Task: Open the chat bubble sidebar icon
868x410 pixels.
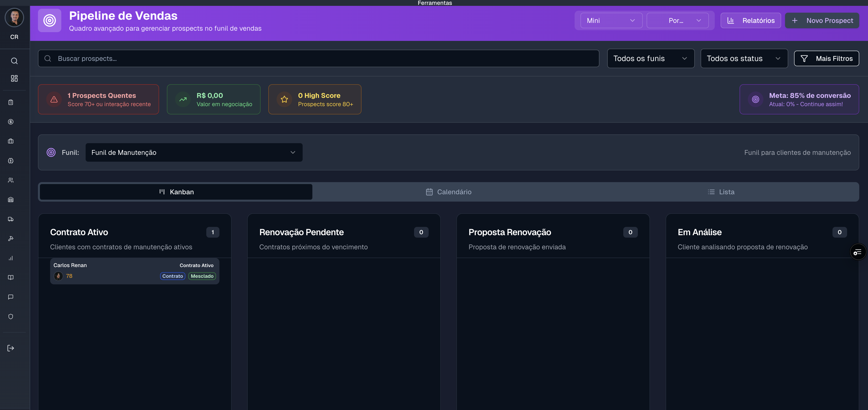Action: 11,297
